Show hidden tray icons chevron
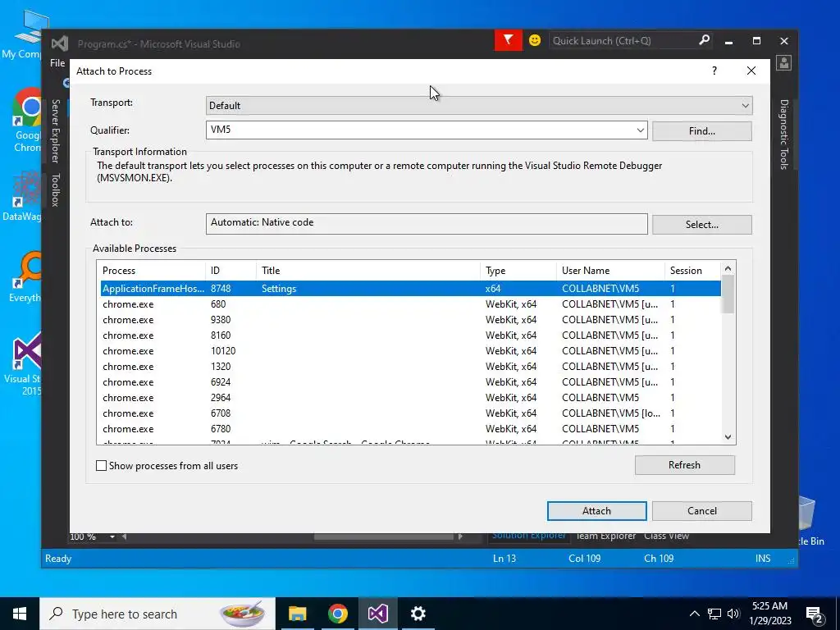The height and width of the screenshot is (630, 840). [x=694, y=614]
